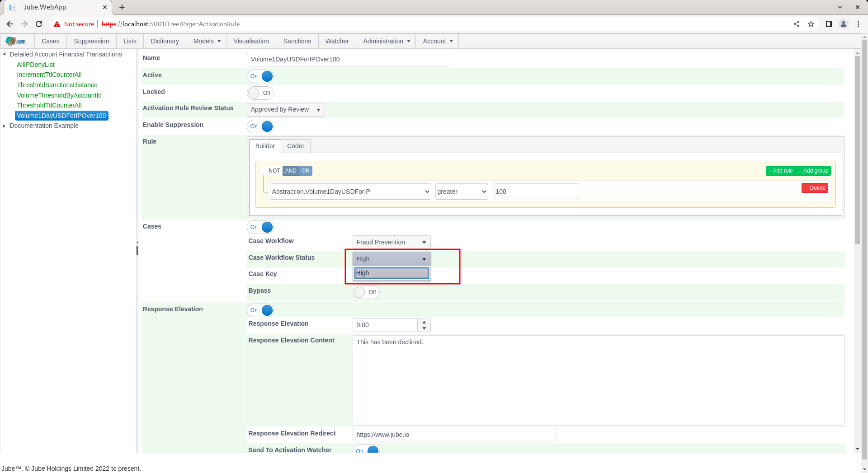
Task: Select the OR group condition
Action: pyautogui.click(x=306, y=171)
